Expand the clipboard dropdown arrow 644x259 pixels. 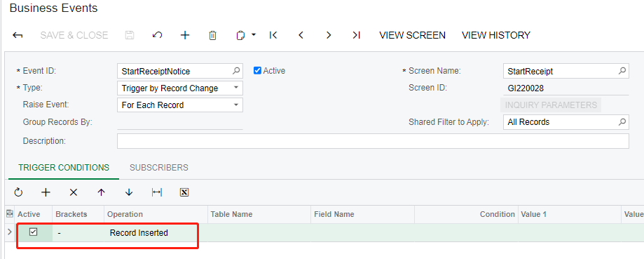coord(254,35)
